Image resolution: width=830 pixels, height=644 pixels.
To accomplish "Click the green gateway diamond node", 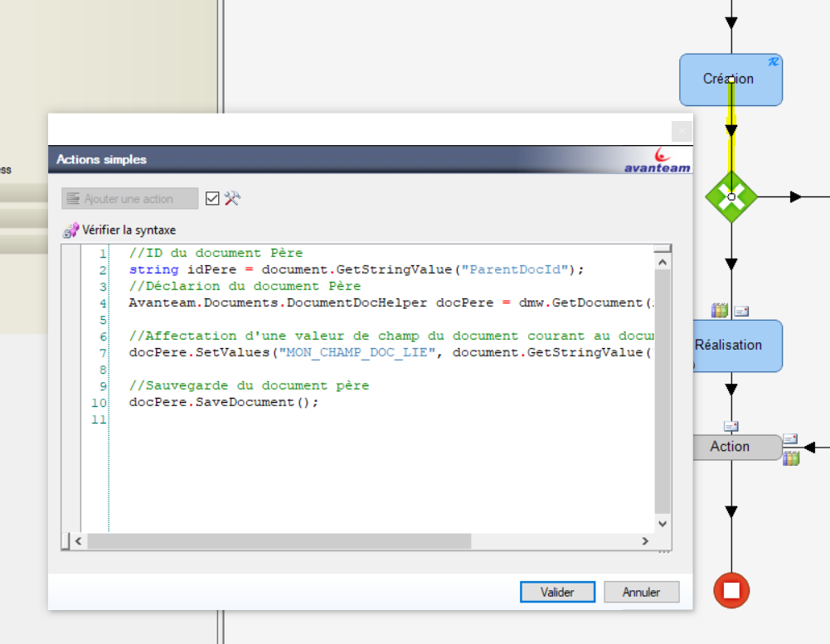I will pos(730,197).
